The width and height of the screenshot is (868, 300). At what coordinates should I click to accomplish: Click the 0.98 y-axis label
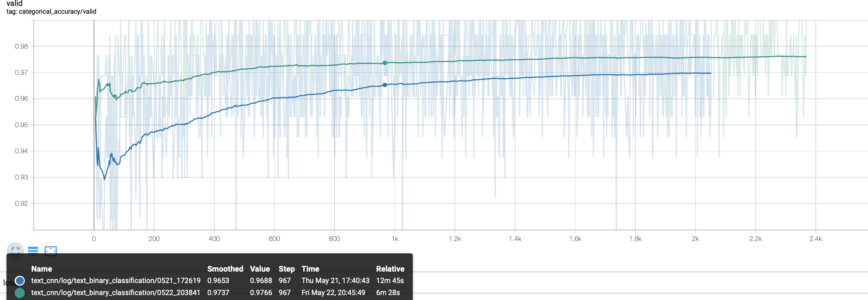click(x=21, y=46)
